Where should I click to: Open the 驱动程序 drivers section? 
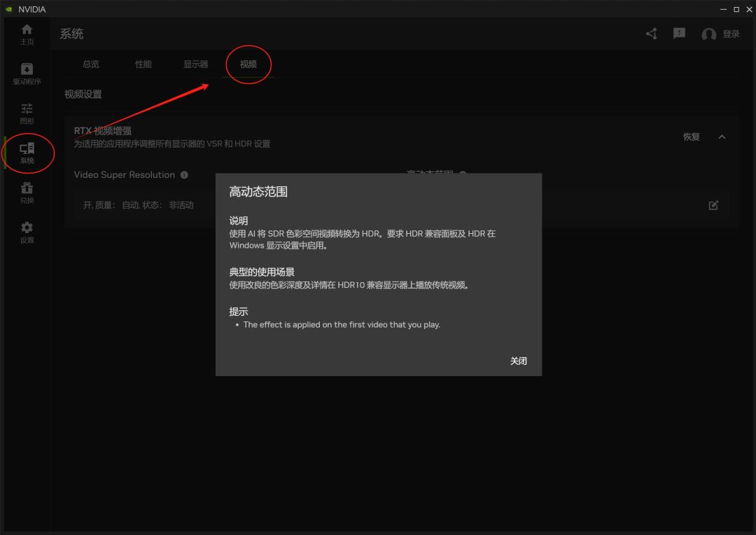click(27, 74)
